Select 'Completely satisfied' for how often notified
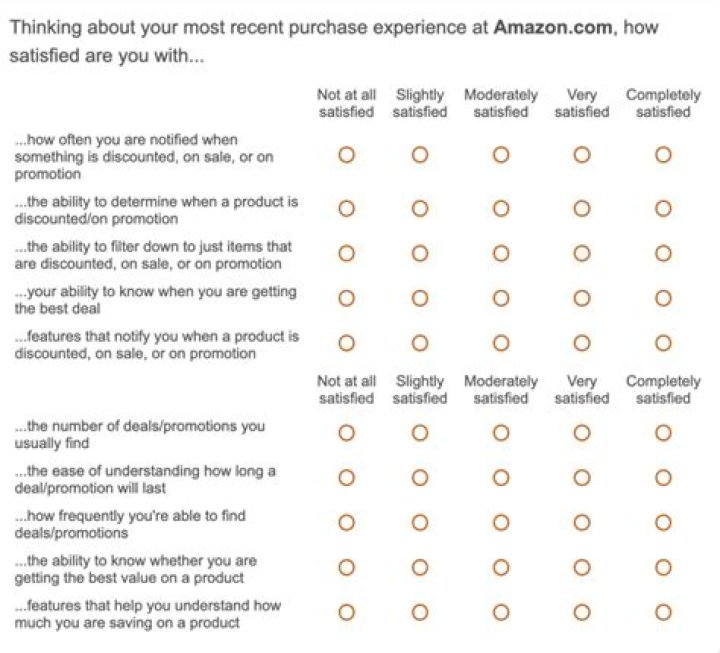 662,155
